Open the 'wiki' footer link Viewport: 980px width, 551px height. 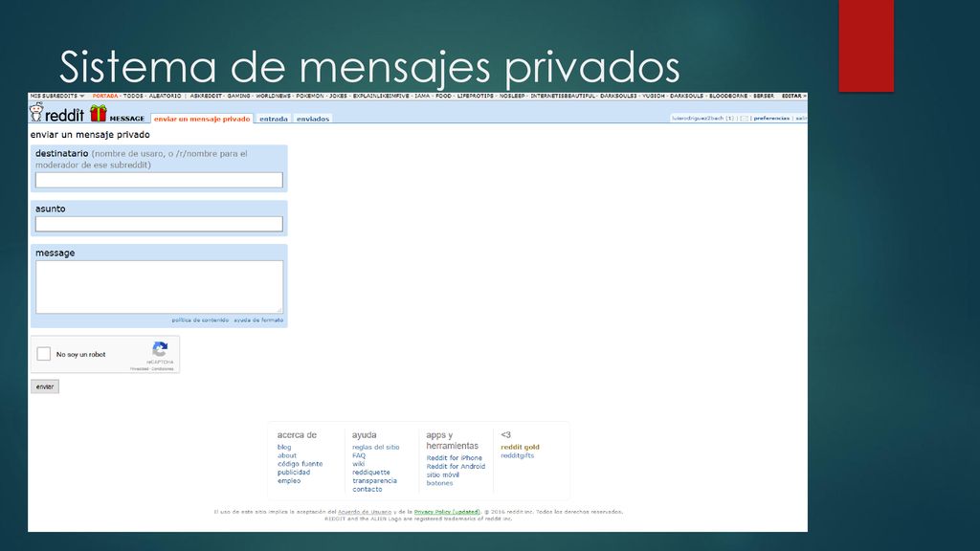358,464
